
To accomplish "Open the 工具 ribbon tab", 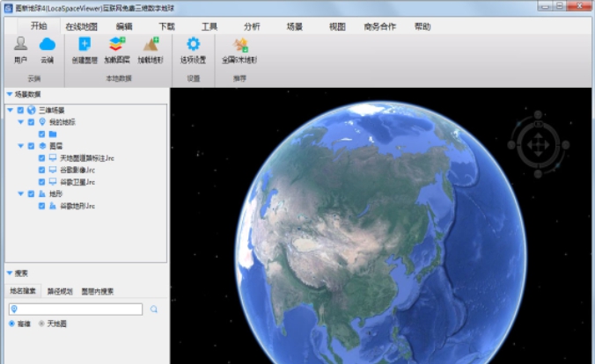I will tap(209, 26).
